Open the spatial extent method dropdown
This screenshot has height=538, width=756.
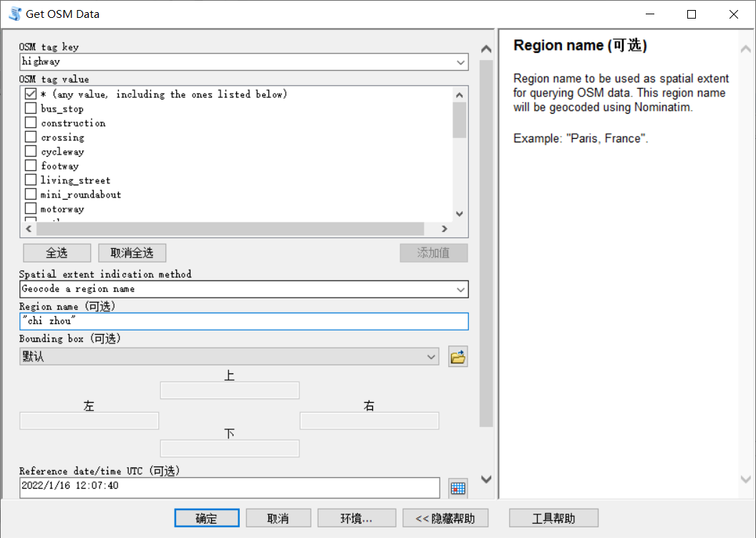coord(460,289)
